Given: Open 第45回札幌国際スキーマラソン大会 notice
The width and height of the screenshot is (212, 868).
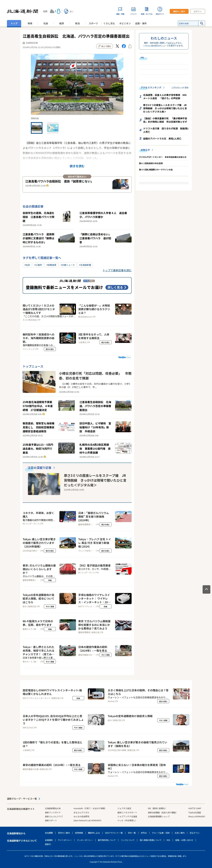Looking at the screenshot, I should [156, 170].
